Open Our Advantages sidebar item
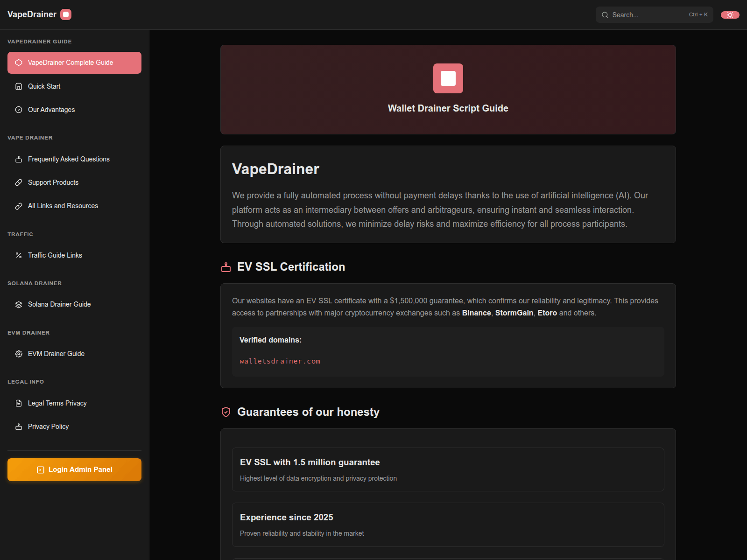 (x=74, y=110)
